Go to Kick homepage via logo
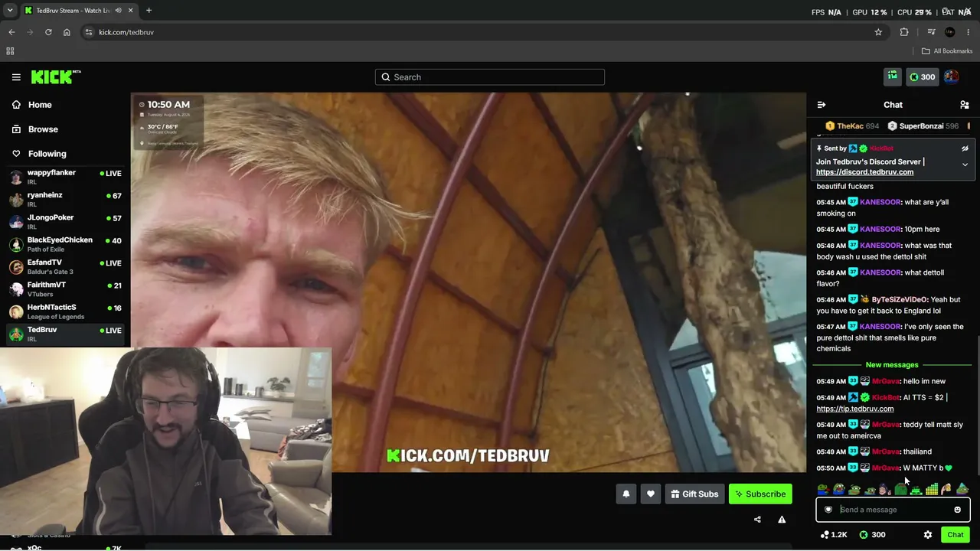Image resolution: width=980 pixels, height=551 pixels. tap(56, 77)
